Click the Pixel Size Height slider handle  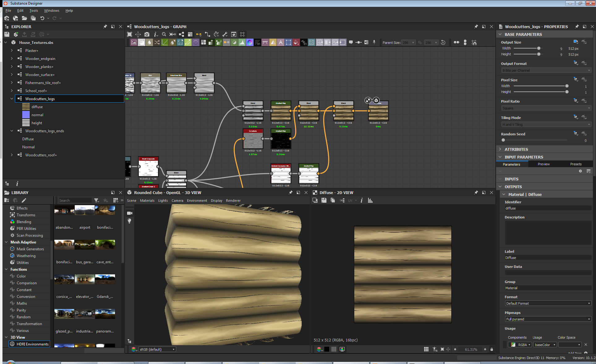567,92
